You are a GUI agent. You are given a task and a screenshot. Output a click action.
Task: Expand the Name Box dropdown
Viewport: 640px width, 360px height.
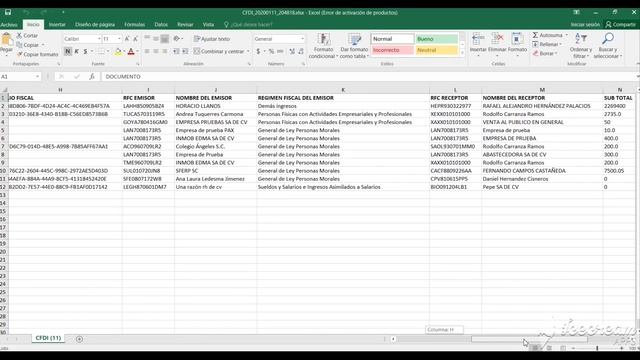tap(37, 77)
